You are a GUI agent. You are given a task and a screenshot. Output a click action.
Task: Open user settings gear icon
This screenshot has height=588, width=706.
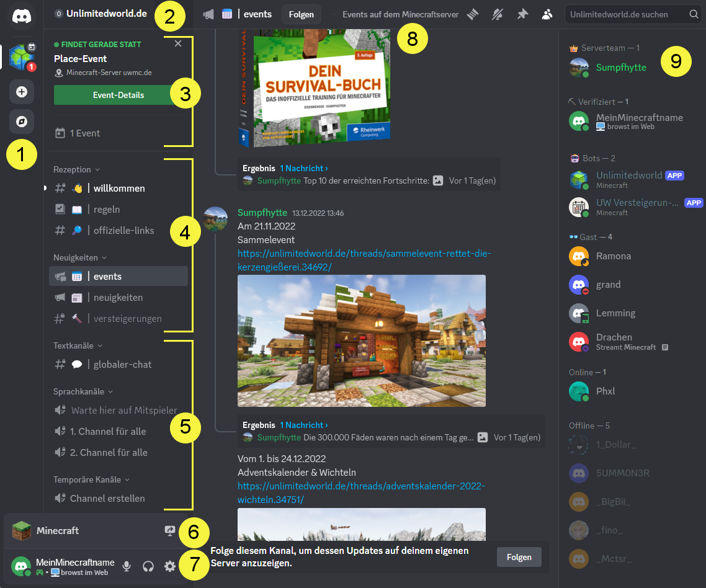169,566
